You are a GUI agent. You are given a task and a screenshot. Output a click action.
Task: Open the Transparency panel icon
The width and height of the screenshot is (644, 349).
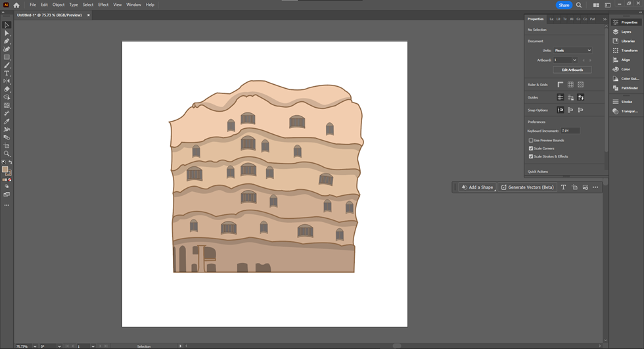point(616,111)
